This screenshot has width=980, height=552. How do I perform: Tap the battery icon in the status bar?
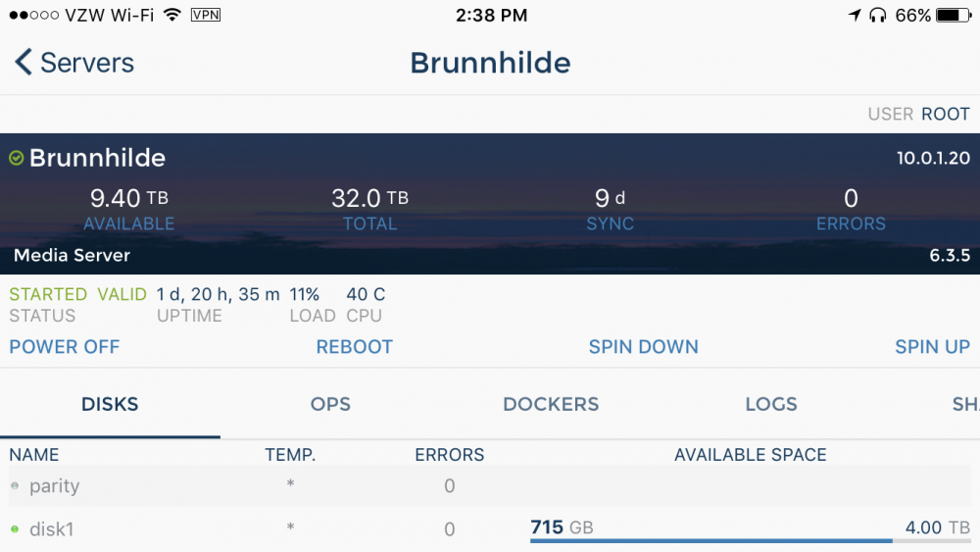tap(954, 15)
